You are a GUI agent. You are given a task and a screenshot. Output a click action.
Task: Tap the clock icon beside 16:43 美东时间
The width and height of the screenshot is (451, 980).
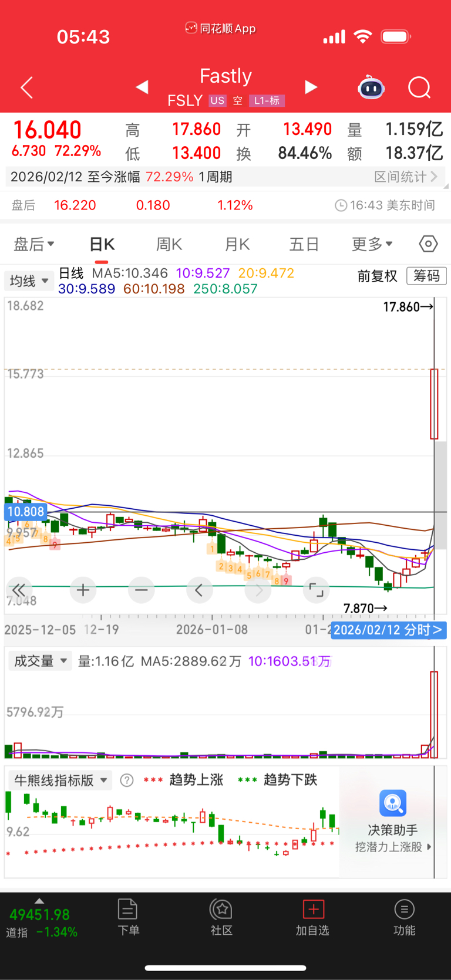341,205
